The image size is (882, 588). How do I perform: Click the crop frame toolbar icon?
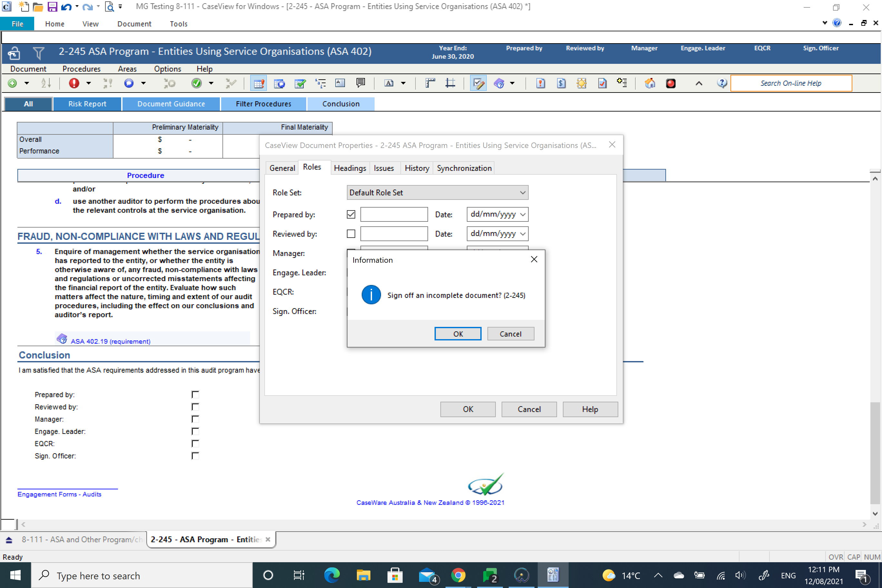[450, 83]
